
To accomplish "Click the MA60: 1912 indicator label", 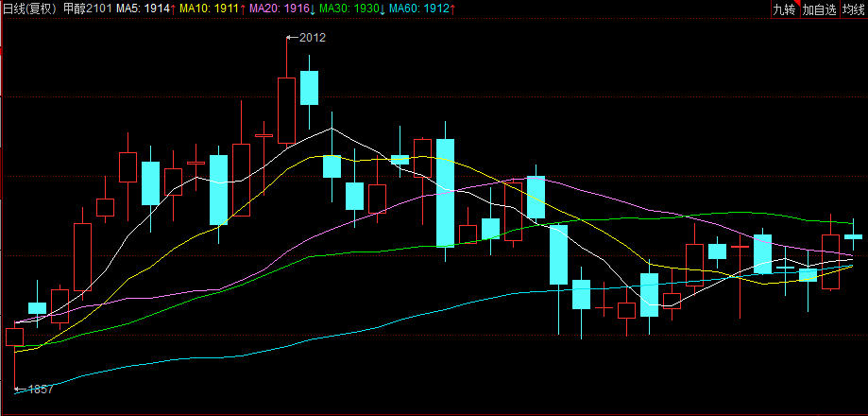I will coord(422,9).
